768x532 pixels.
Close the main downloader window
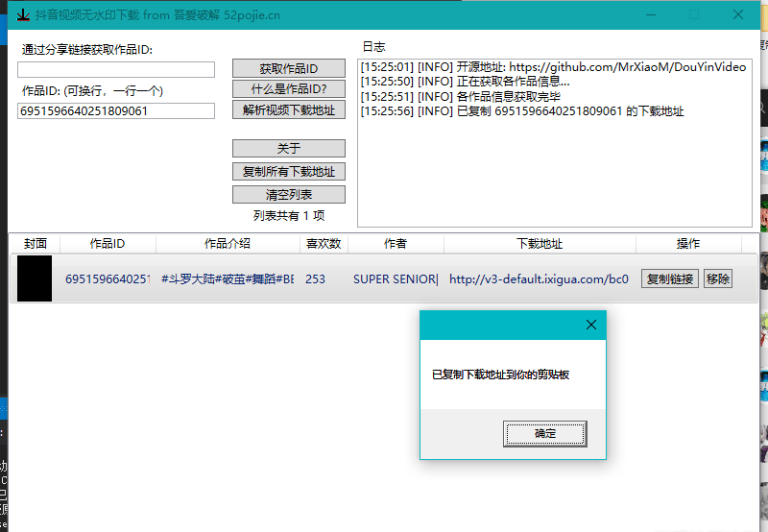pos(738,14)
